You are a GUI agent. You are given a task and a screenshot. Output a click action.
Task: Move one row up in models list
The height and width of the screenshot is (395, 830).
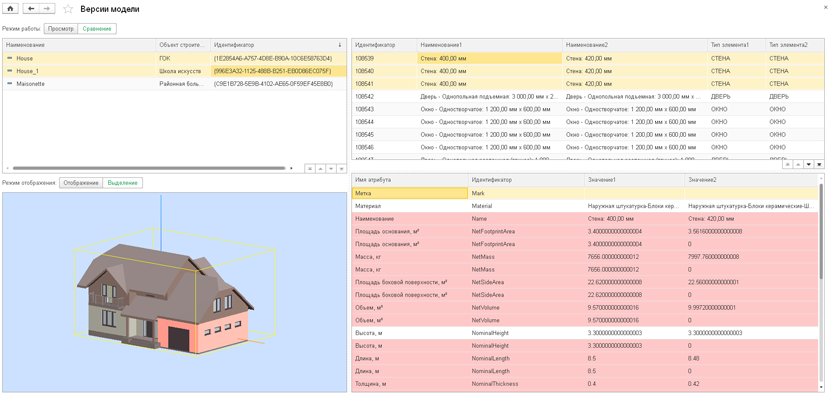(320, 168)
